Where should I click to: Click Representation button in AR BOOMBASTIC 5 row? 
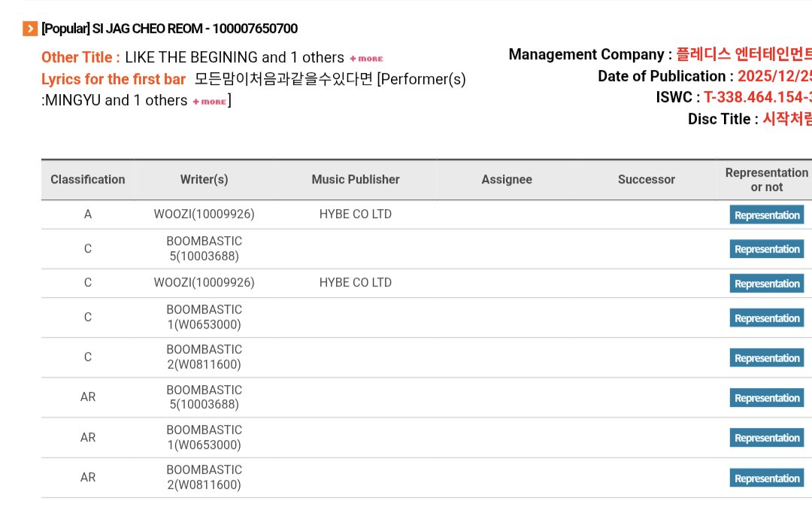point(766,397)
